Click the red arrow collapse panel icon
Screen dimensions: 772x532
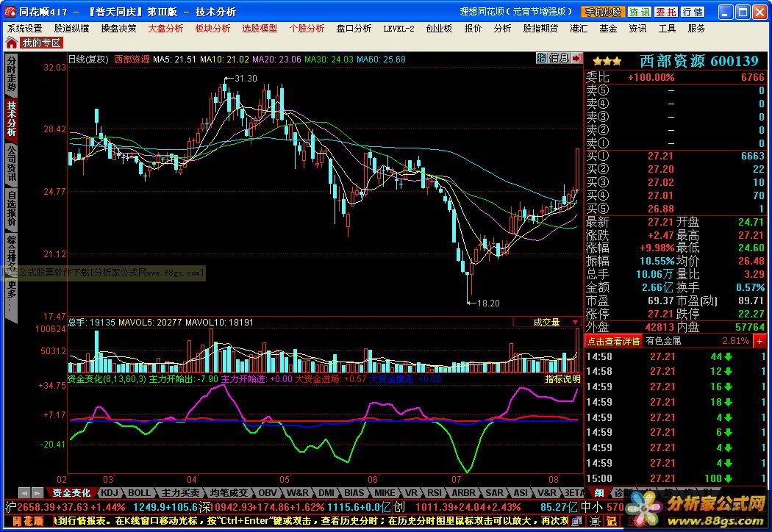click(x=577, y=58)
